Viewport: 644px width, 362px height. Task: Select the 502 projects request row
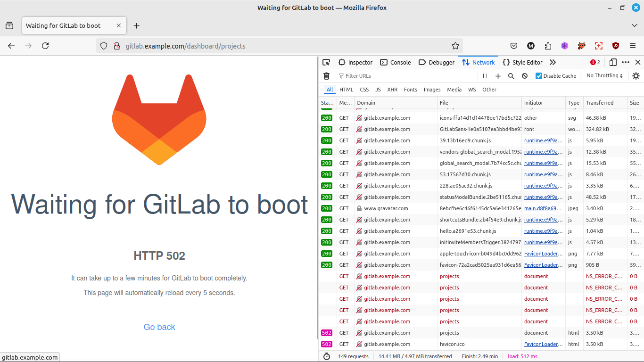click(x=481, y=333)
